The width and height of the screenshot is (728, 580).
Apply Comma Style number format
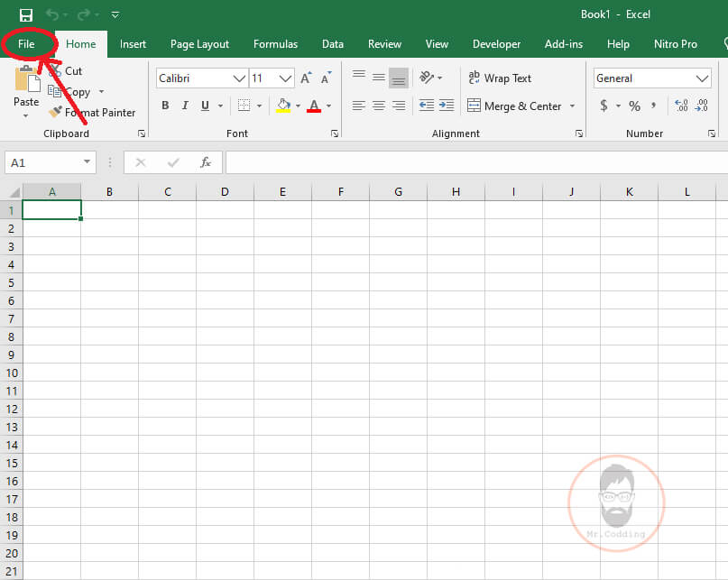pos(654,106)
